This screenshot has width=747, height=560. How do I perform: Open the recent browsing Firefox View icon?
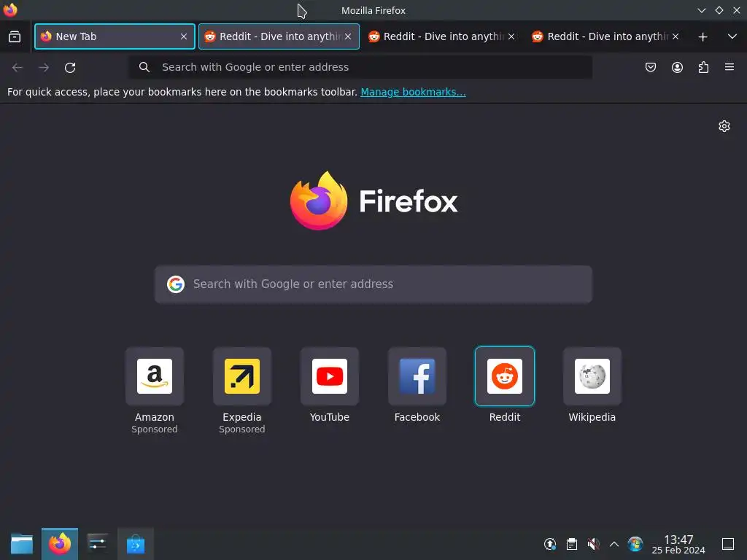click(x=15, y=36)
